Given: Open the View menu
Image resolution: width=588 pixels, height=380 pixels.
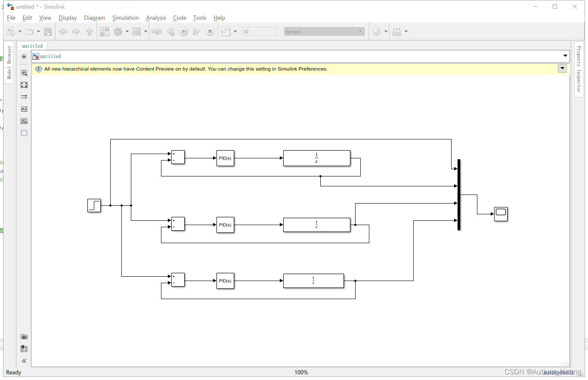Looking at the screenshot, I should coord(45,18).
